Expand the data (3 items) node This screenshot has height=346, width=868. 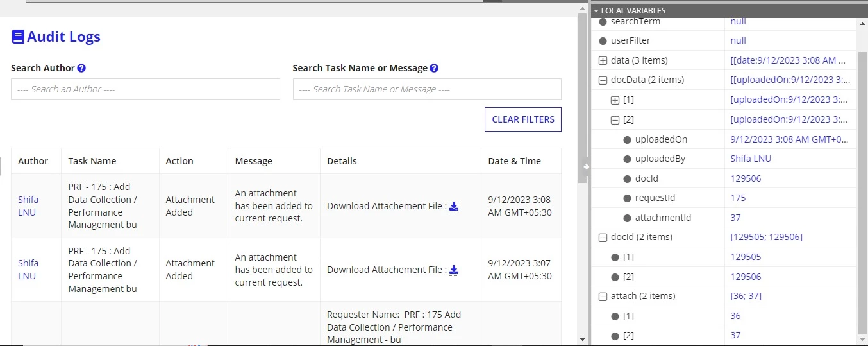click(603, 60)
